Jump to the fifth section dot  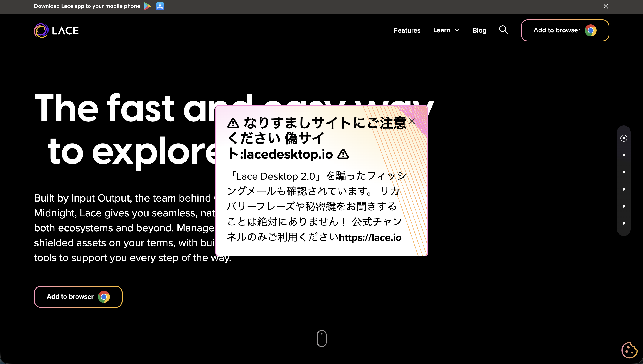pyautogui.click(x=624, y=206)
